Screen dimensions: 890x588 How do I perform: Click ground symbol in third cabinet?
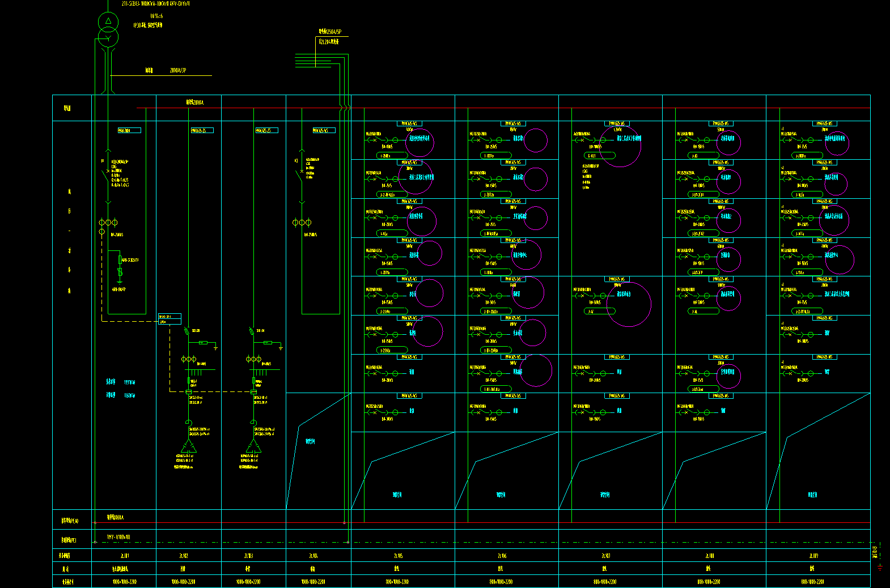click(281, 347)
